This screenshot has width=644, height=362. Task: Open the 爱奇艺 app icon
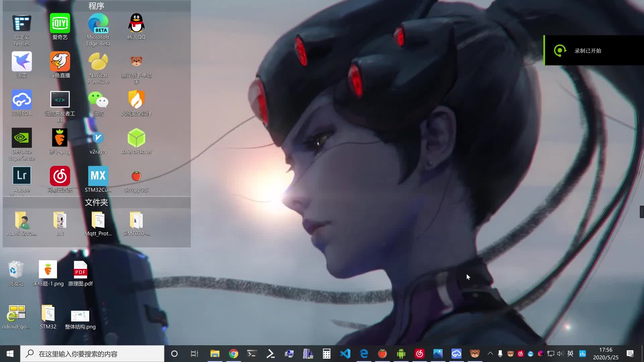60,27
